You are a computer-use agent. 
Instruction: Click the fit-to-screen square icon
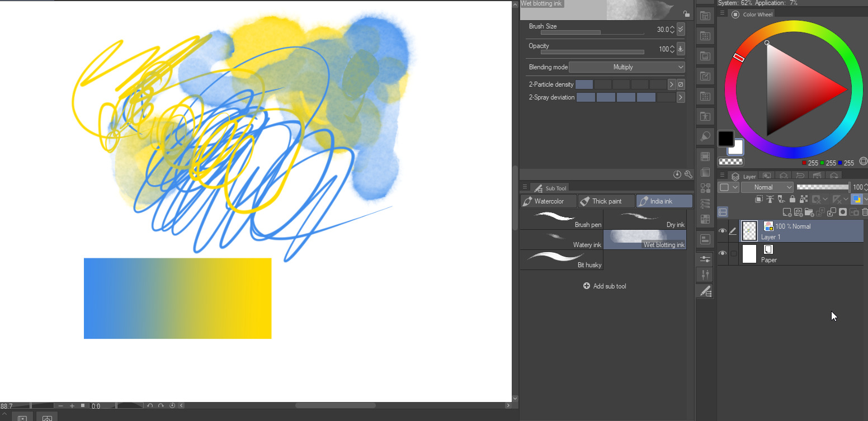[x=83, y=406]
